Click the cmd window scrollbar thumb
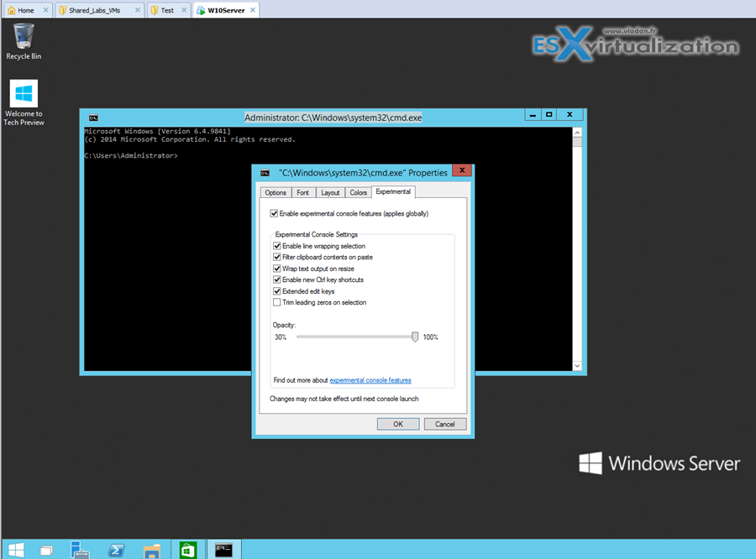 pos(577,142)
